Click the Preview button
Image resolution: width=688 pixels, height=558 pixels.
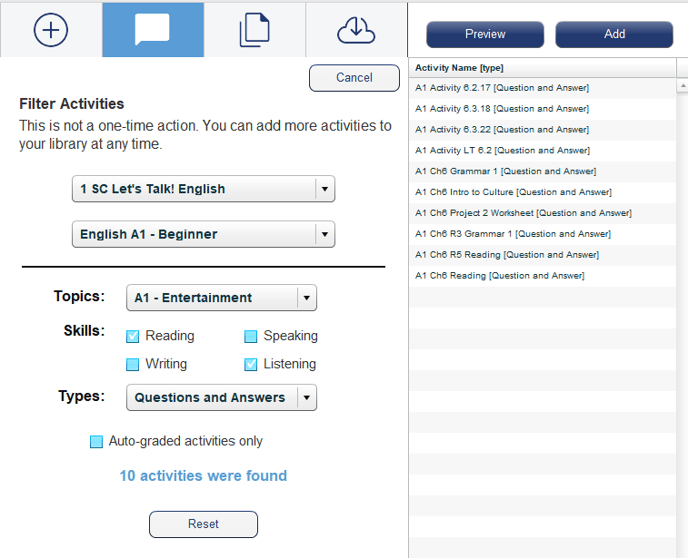tap(485, 34)
